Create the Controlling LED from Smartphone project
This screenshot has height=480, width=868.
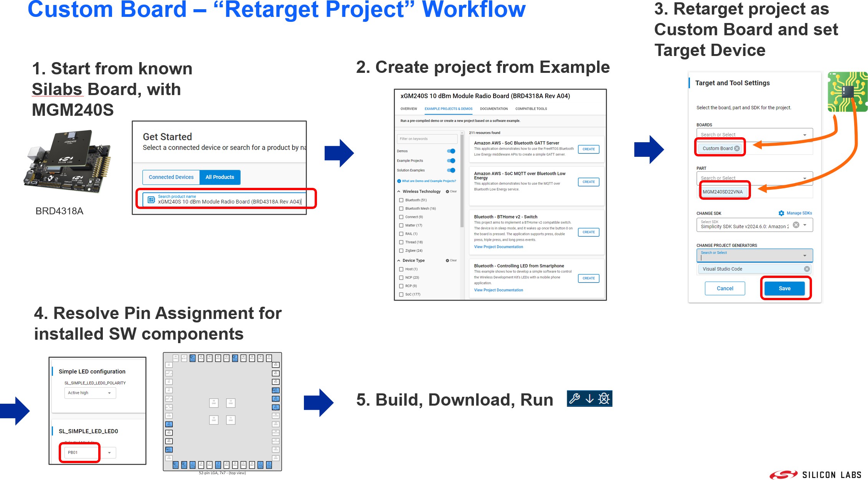click(x=589, y=278)
